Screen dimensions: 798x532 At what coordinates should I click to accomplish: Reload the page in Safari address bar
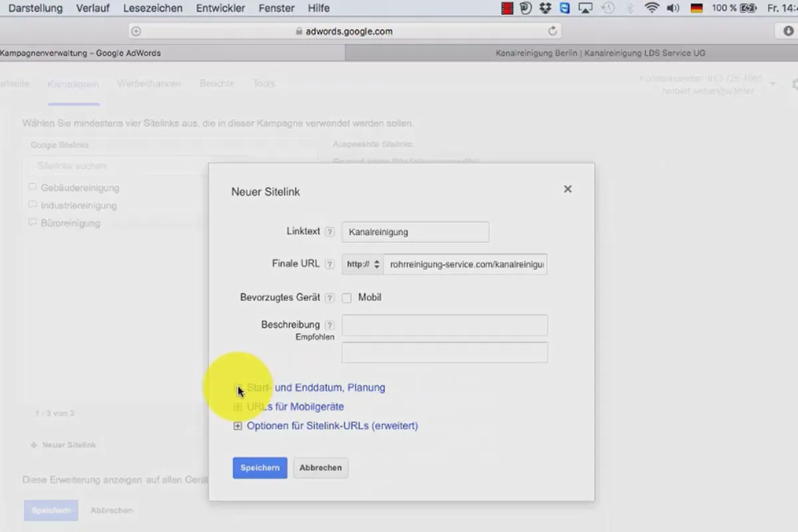(x=552, y=31)
